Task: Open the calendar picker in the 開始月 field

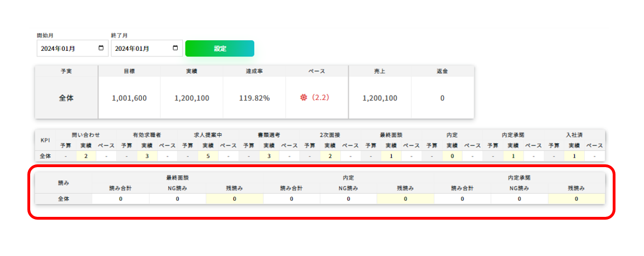Action: tap(101, 48)
